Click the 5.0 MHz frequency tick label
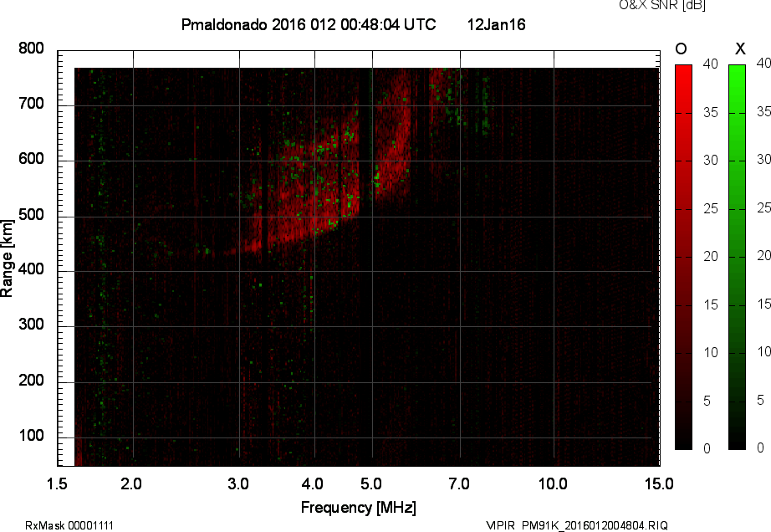Screen dimensions: 771x532 point(371,483)
